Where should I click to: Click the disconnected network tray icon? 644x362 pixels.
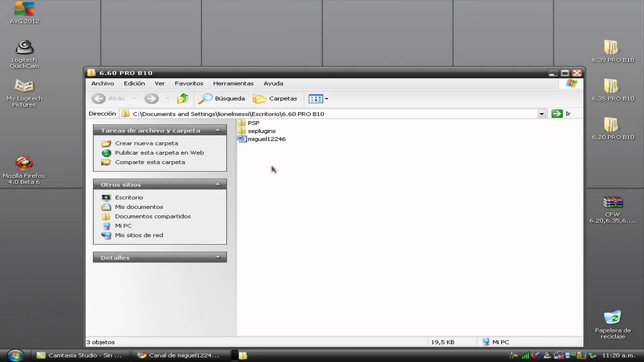click(558, 355)
